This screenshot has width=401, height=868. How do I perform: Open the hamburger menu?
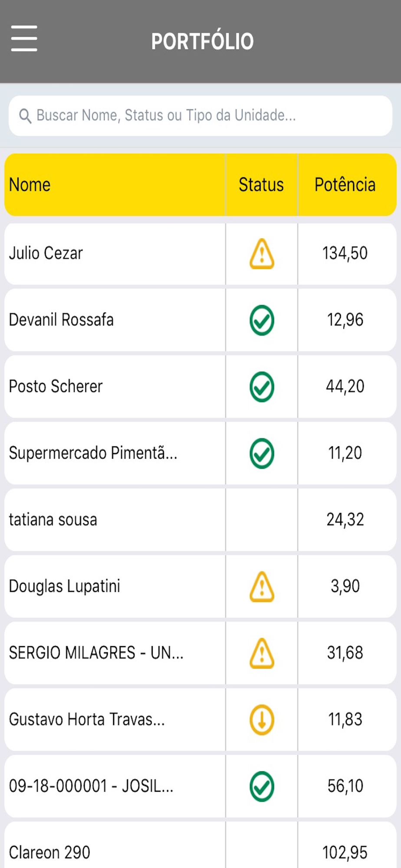[24, 39]
